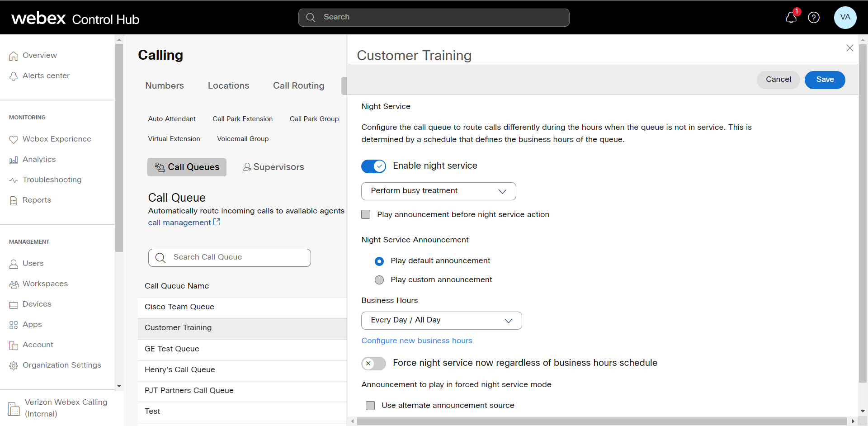This screenshot has width=868, height=426.
Task: Click the horizontal scrollbar in the panel
Action: [x=601, y=421]
